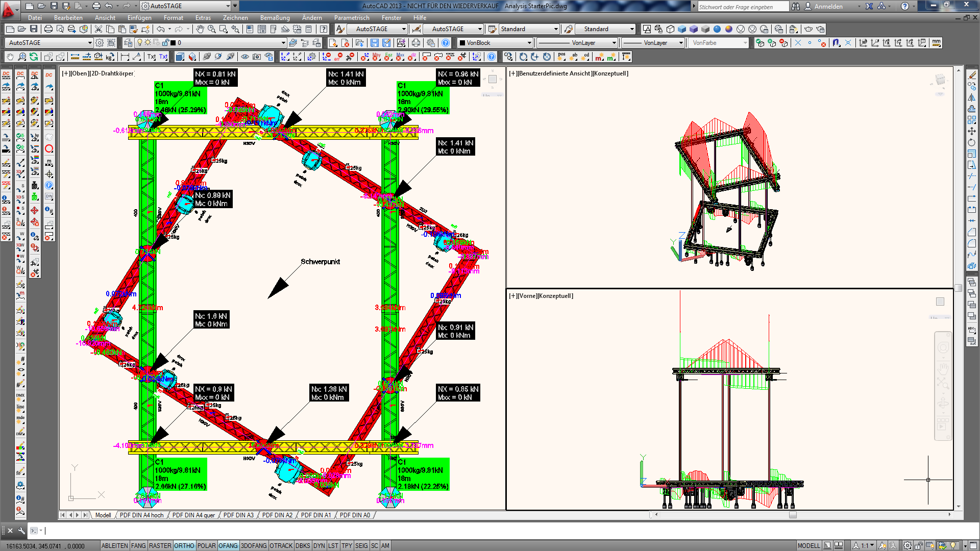Select the Txt text tool
Image resolution: width=980 pixels, height=551 pixels.
click(151, 57)
